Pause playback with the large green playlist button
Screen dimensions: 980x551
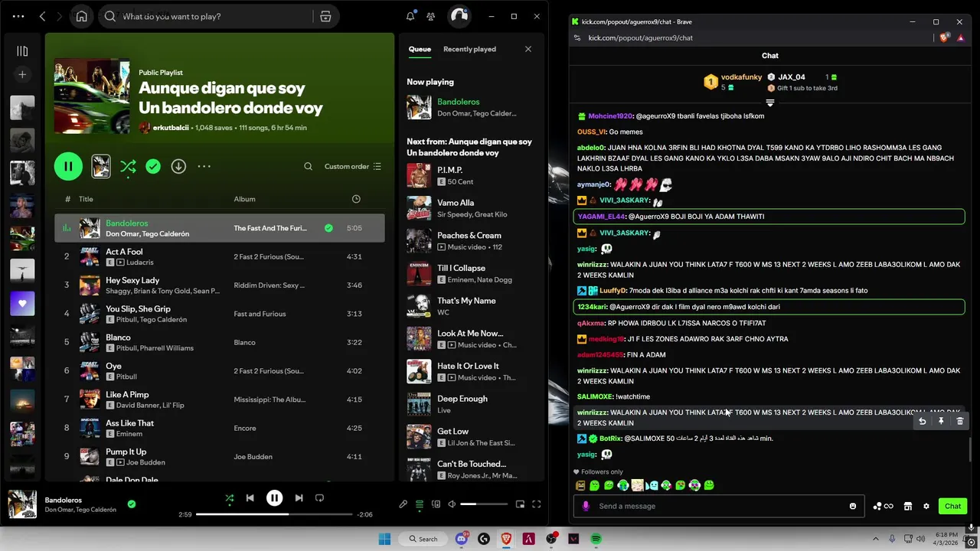68,166
